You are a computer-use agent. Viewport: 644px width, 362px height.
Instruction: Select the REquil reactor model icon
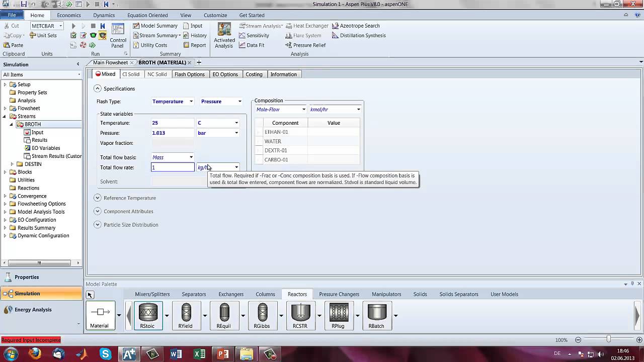pos(224,315)
